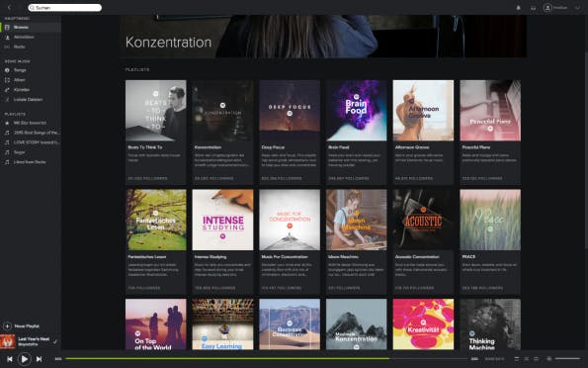Viewport: 588px width, 368px height.
Task: Open Music For Concentration cover
Action: (x=290, y=220)
